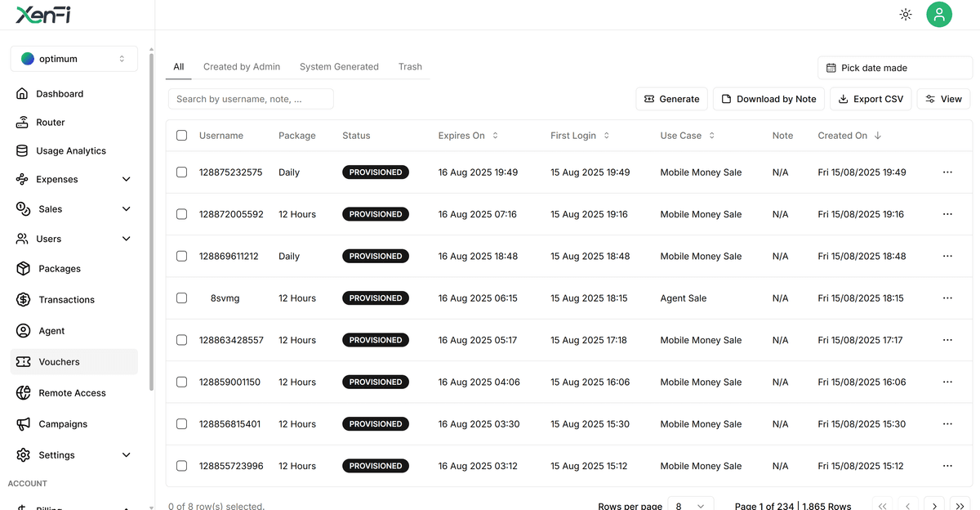Select checkbox for voucher 128875232575
Viewport: 980px width, 510px height.
click(x=182, y=172)
